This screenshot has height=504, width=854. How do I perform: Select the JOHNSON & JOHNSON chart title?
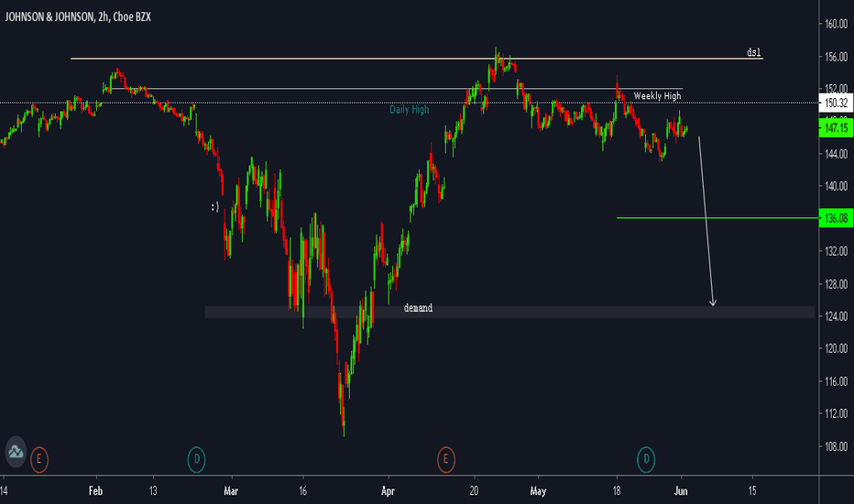click(x=78, y=16)
